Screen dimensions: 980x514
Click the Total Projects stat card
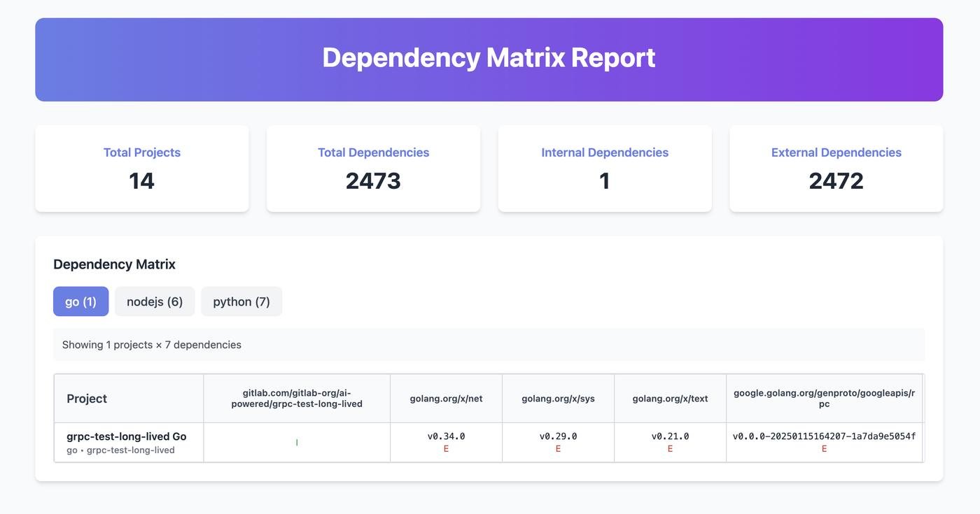tap(142, 169)
